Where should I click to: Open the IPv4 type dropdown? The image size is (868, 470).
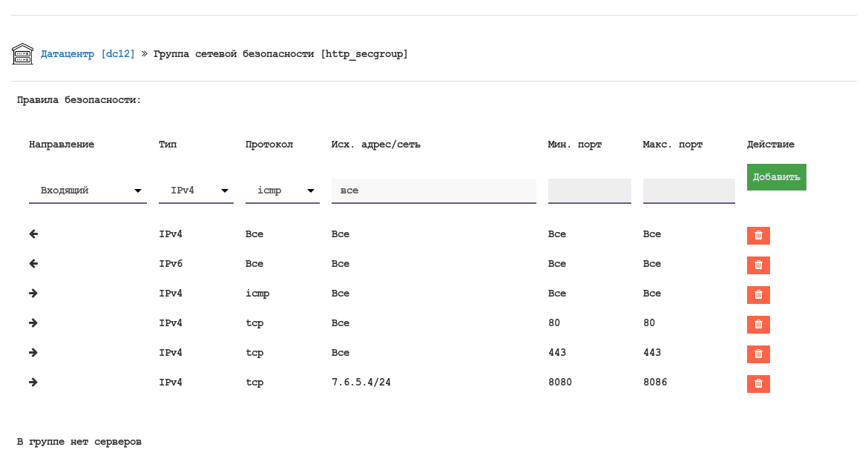tap(196, 191)
